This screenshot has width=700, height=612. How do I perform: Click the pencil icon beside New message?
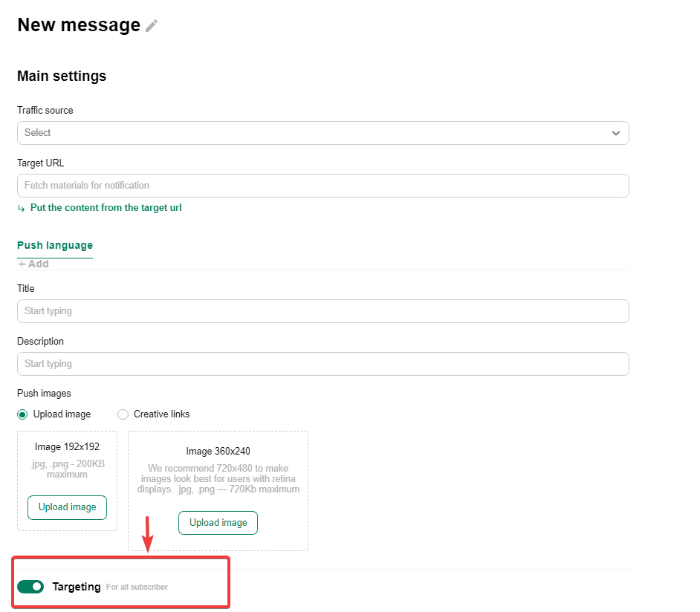[152, 26]
